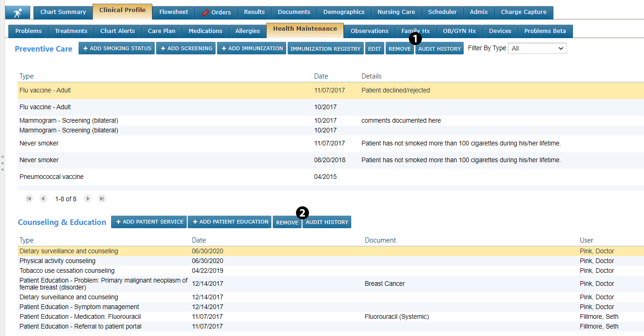644x336 pixels.
Task: Click Add Patient Education button
Action: [x=230, y=222]
